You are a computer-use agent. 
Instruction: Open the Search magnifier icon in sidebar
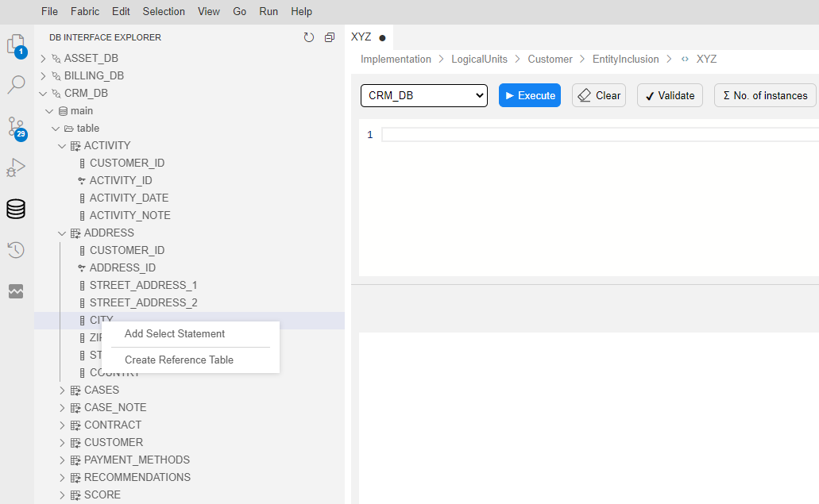[16, 85]
